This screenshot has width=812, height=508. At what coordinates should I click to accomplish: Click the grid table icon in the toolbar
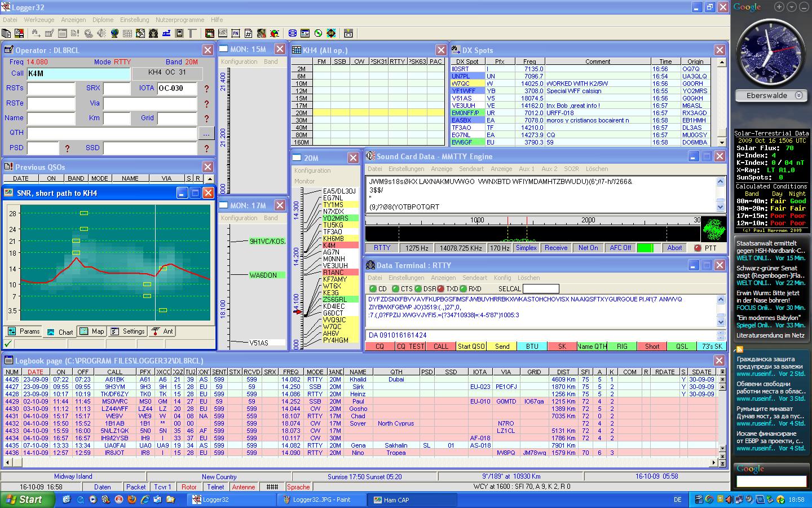click(x=127, y=33)
